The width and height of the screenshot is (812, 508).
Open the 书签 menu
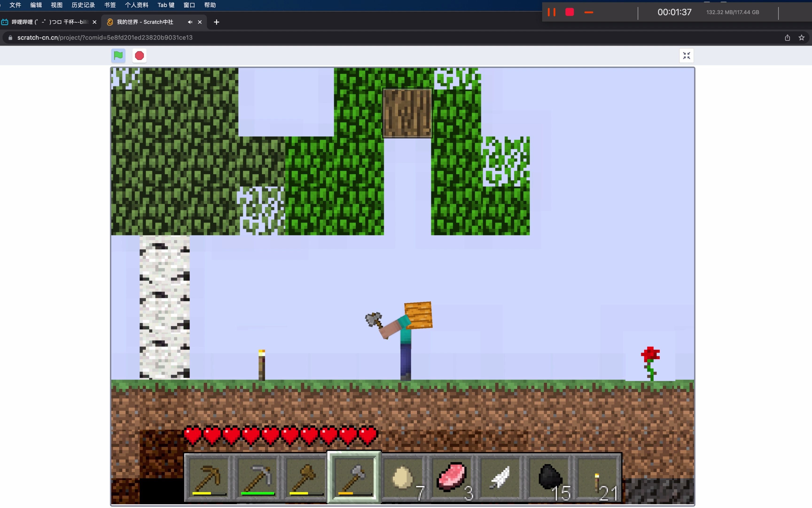(x=110, y=5)
